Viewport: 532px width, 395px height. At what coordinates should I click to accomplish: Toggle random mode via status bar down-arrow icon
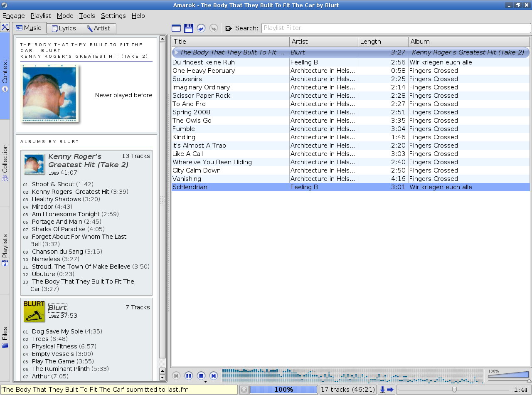click(x=382, y=390)
